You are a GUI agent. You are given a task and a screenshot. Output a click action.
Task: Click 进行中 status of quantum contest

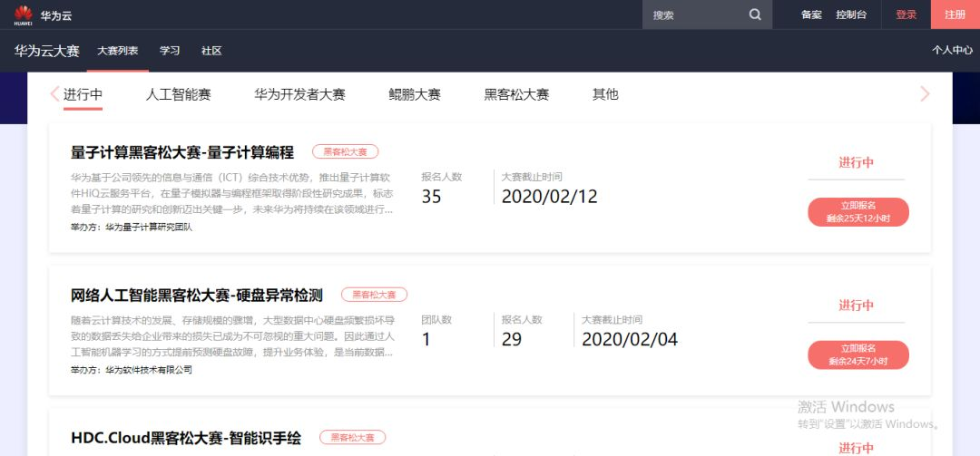tap(856, 163)
